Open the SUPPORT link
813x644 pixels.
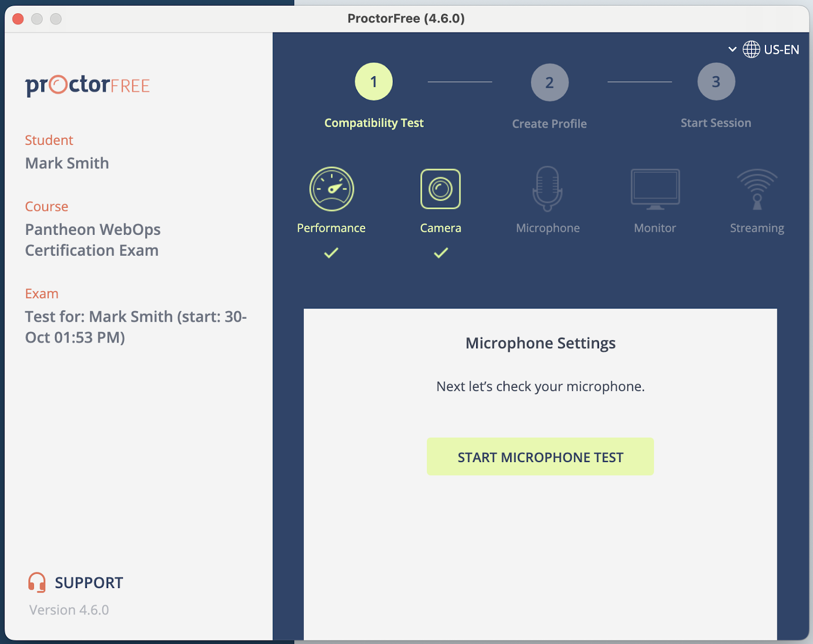click(89, 582)
